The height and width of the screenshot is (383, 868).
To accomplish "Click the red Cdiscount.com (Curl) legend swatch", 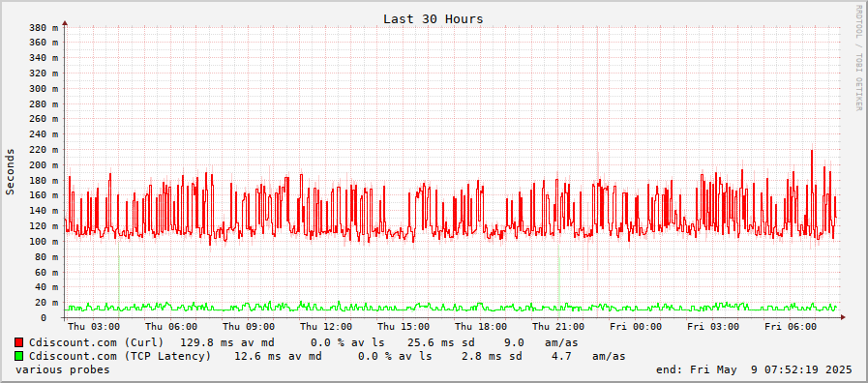I will (x=18, y=342).
